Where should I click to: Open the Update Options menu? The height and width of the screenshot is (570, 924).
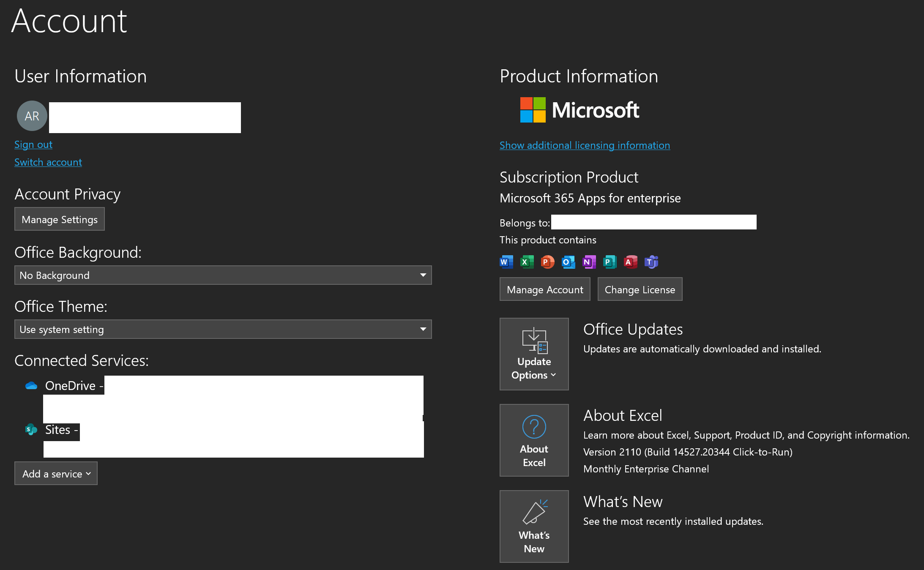click(x=534, y=354)
